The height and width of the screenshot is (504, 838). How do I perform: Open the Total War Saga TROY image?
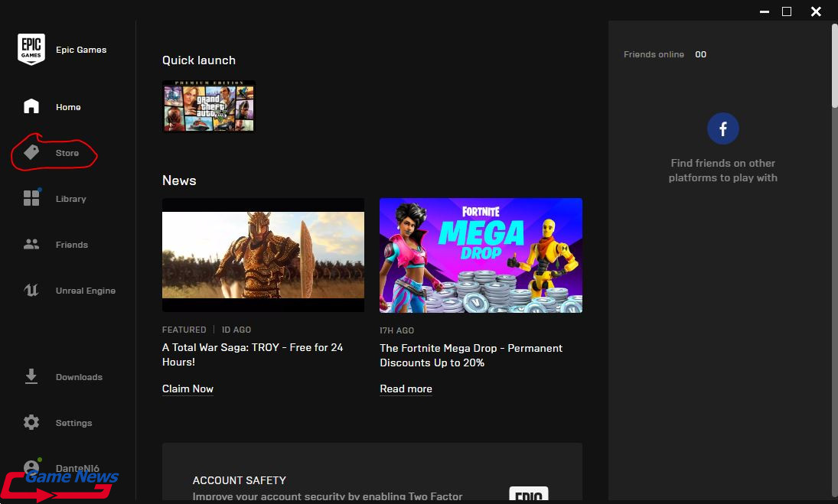click(x=263, y=255)
